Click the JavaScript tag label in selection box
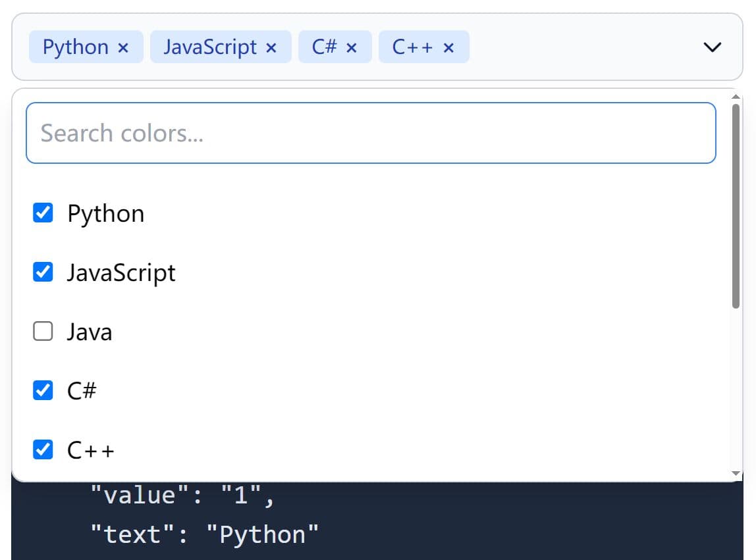The image size is (756, 560). [210, 47]
